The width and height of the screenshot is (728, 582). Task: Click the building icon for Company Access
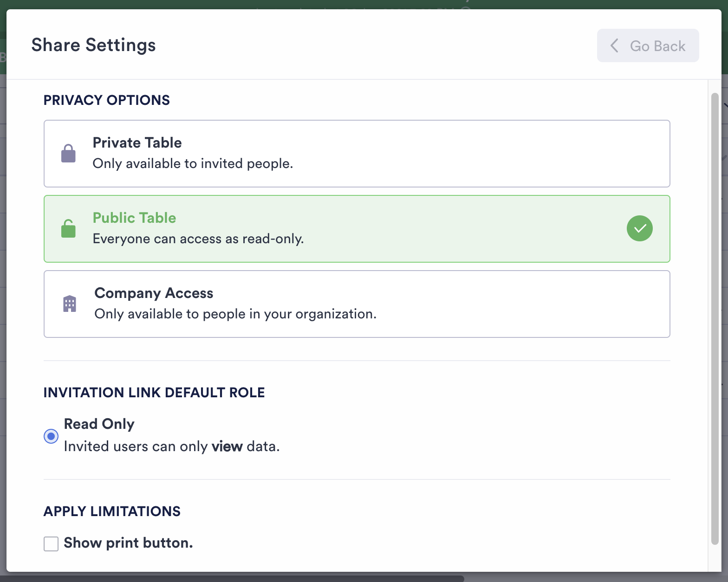click(70, 304)
